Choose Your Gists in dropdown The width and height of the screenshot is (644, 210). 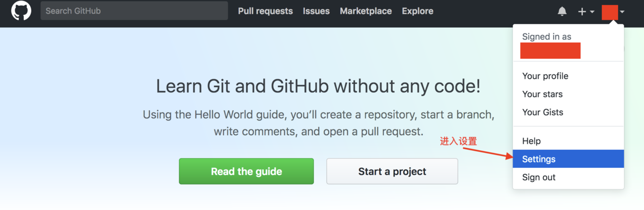click(568, 112)
